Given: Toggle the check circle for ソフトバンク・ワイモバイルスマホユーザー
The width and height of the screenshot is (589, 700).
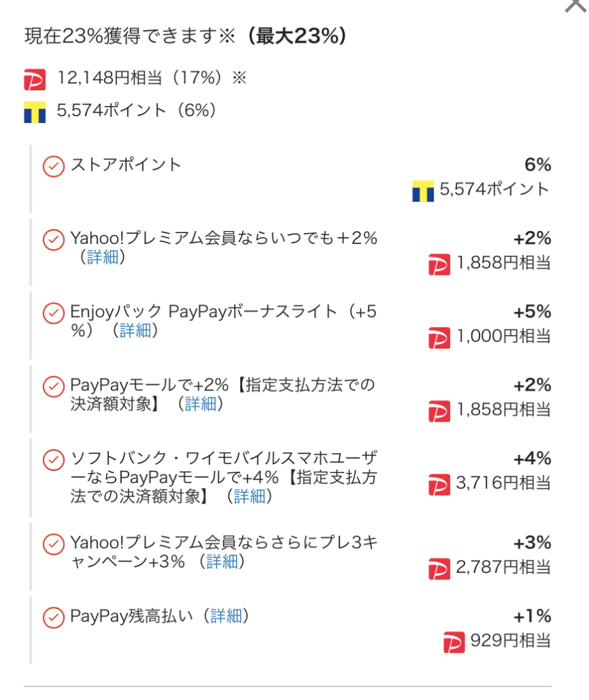Looking at the screenshot, I should point(53,460).
